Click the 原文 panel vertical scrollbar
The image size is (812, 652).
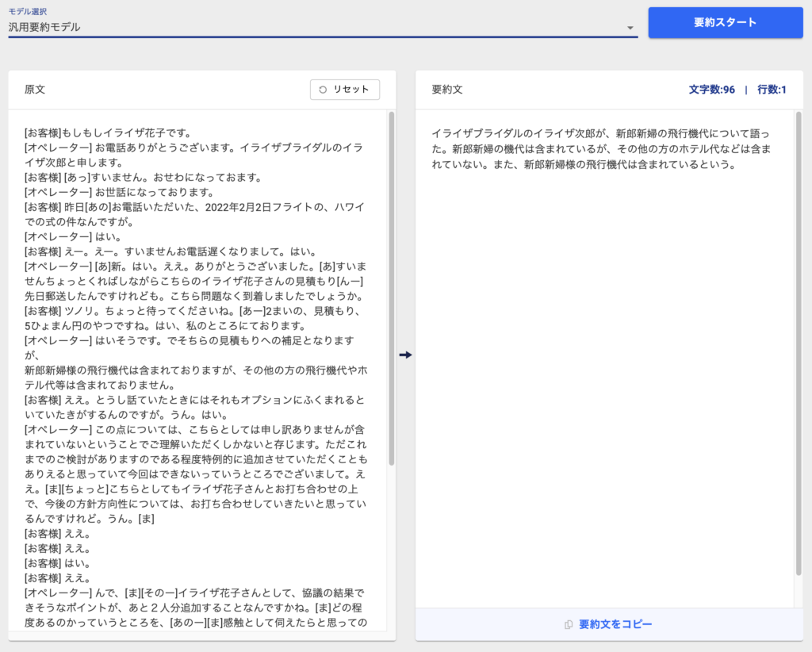[391, 286]
